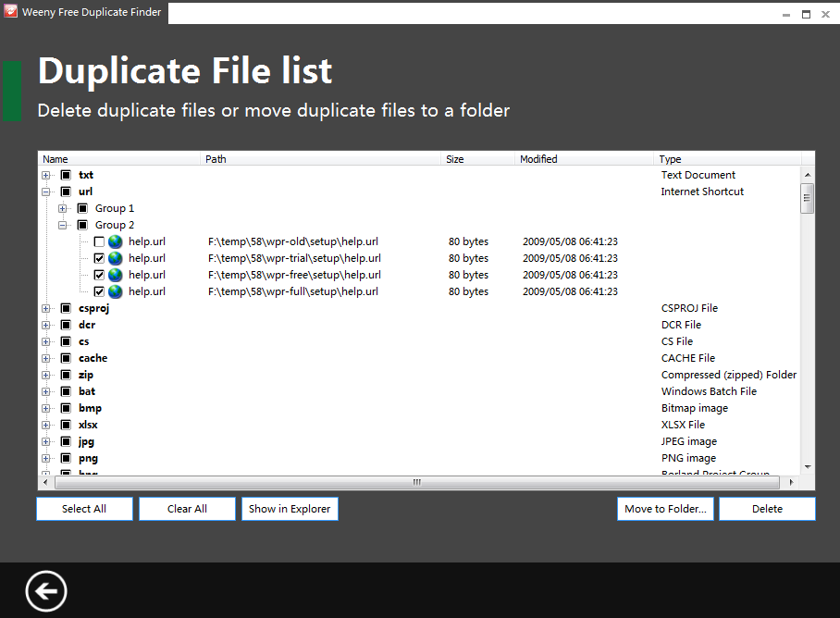Screen dimensions: 840x618
Task: Expand Group 1 under url
Action: 63,208
